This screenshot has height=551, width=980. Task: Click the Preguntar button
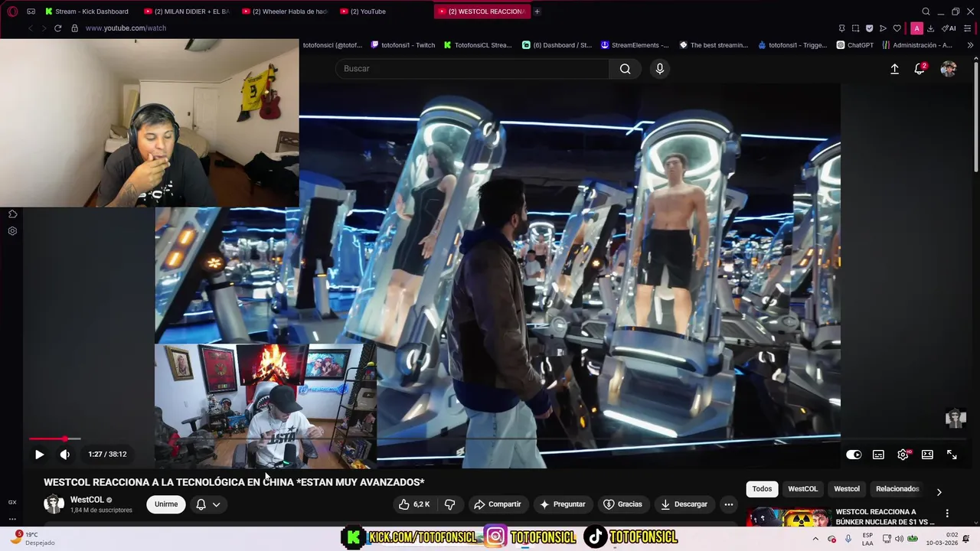pos(563,504)
